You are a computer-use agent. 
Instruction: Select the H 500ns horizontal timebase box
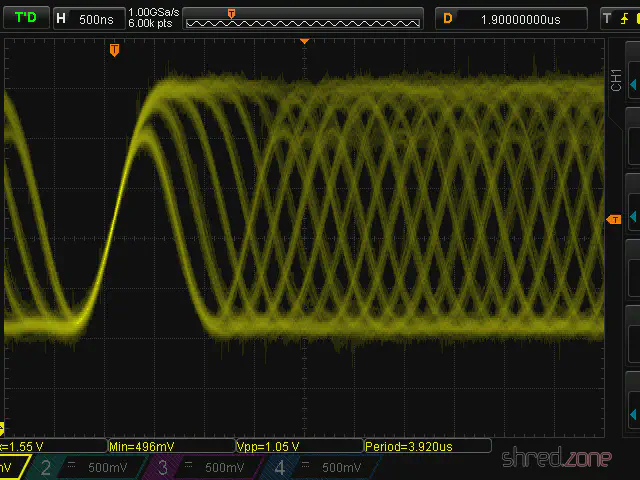tap(87, 18)
